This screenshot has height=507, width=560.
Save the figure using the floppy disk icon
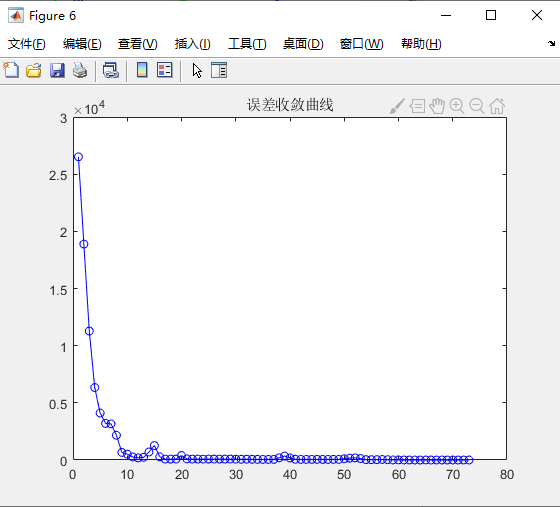(x=57, y=70)
